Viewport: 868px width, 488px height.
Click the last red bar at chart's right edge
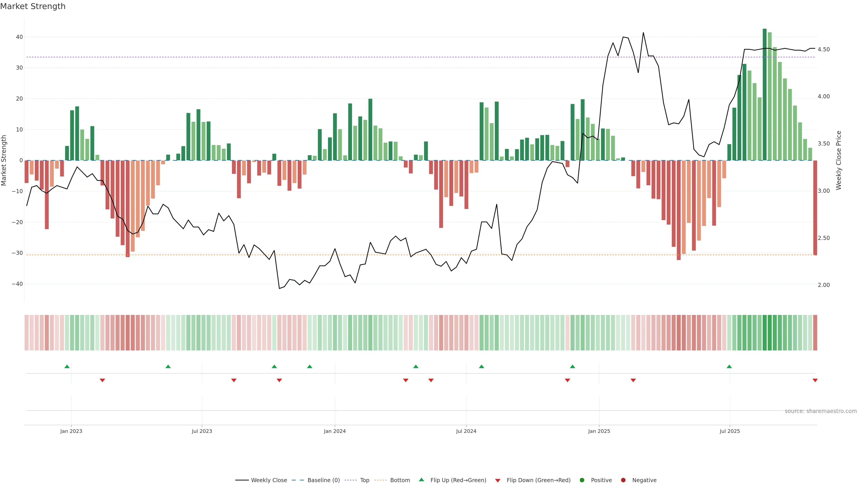click(815, 207)
